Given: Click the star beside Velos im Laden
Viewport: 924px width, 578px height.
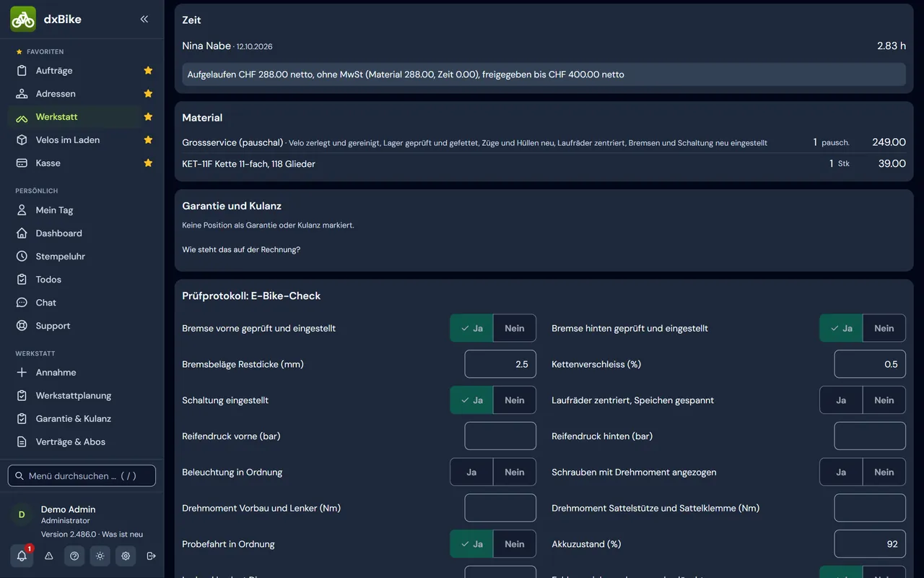Looking at the screenshot, I should coord(148,140).
